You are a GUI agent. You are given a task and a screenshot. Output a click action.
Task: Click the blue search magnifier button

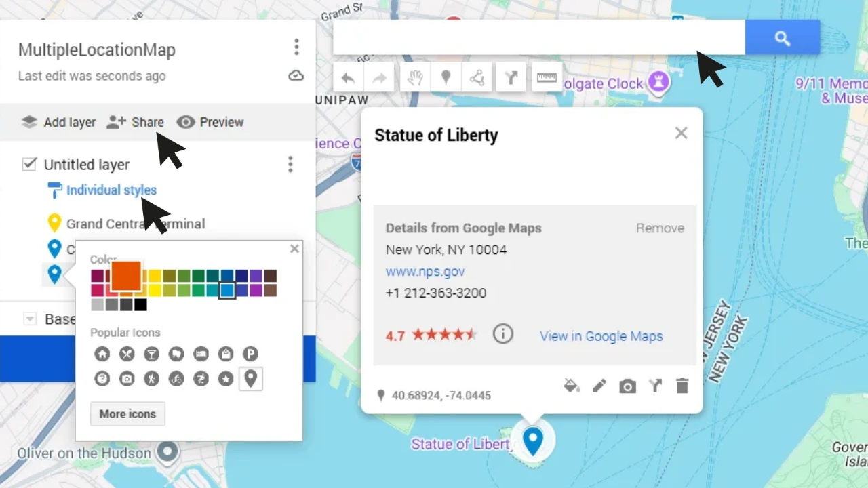783,38
